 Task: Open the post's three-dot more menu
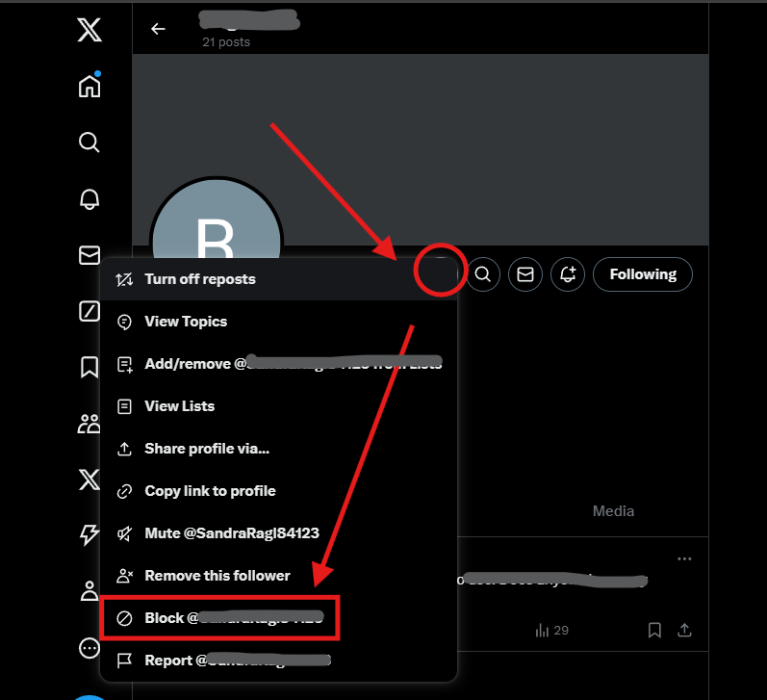point(684,559)
